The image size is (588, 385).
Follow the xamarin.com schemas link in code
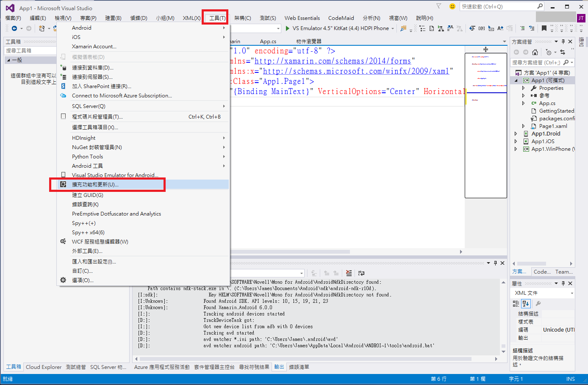(333, 61)
